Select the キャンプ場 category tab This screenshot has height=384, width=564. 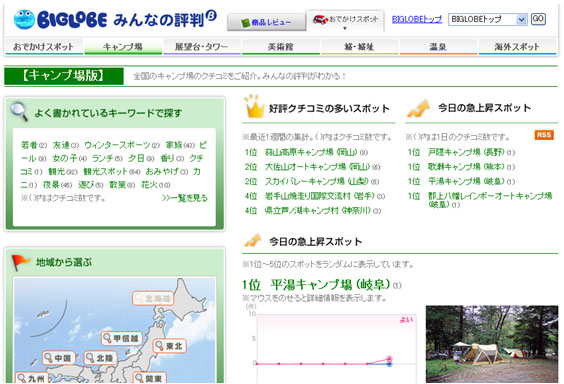click(x=123, y=47)
